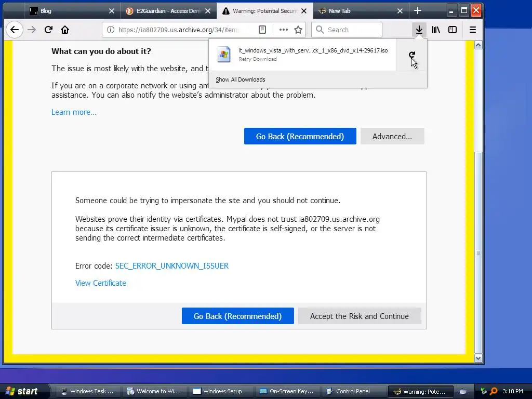The image size is (532, 399).
Task: Reload the current page
Action: 48,30
